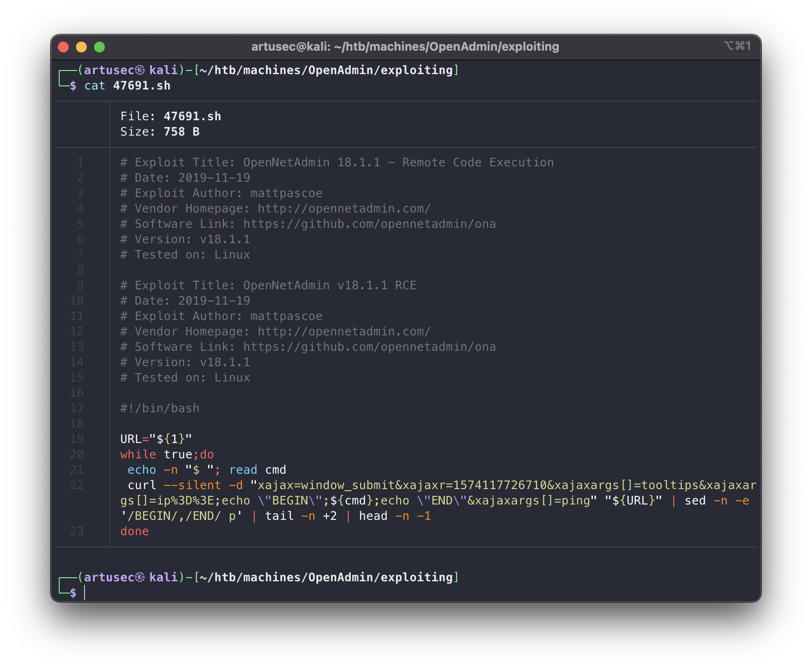Screen dimensions: 812x669
Task: Click the while true;do loop on line 20
Action: point(166,454)
